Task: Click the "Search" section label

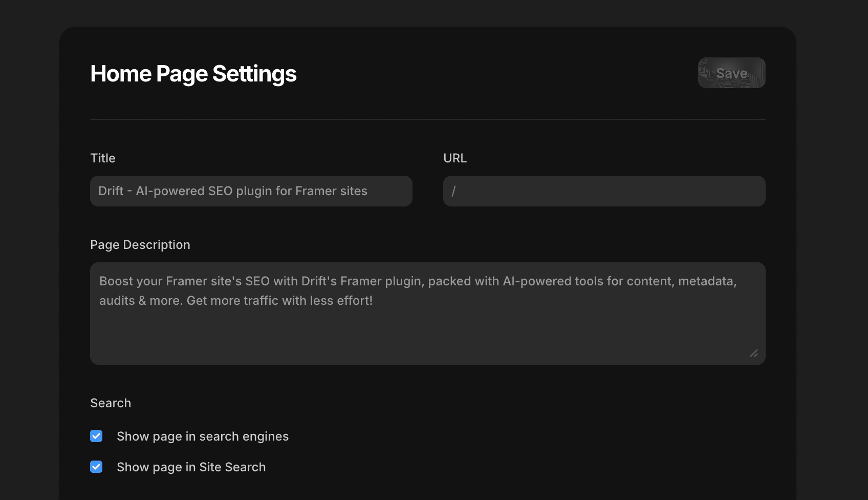Action: [x=111, y=403]
